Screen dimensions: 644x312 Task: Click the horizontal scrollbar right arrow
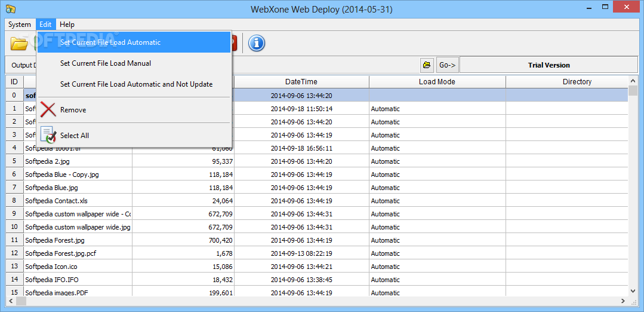pos(624,301)
